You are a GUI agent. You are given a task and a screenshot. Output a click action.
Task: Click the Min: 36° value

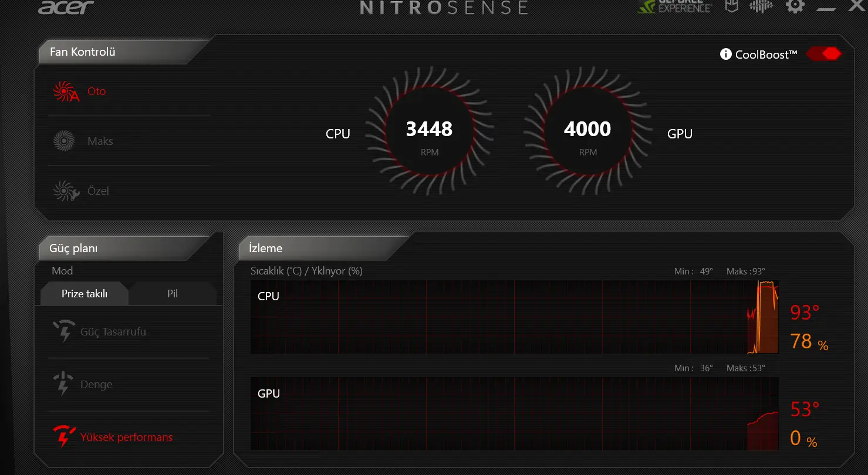click(x=694, y=368)
